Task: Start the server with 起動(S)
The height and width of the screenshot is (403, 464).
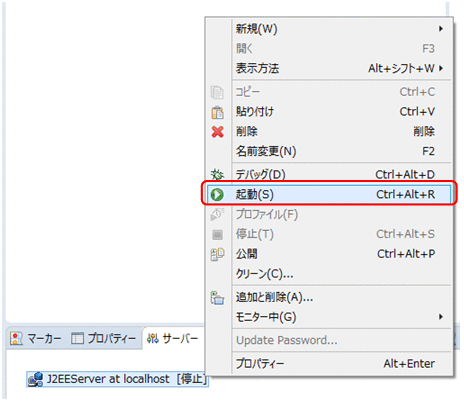Action: (329, 194)
